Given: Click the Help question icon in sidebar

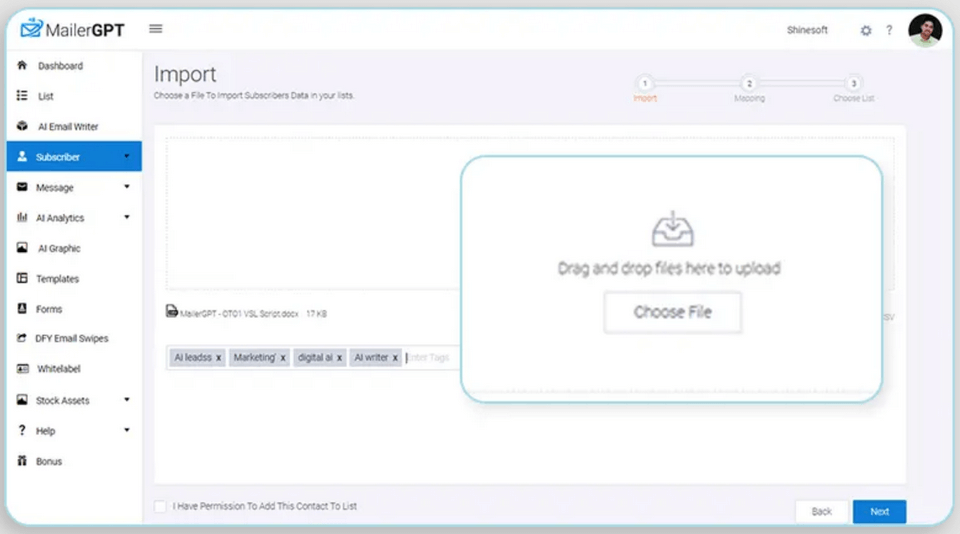Looking at the screenshot, I should coord(22,430).
